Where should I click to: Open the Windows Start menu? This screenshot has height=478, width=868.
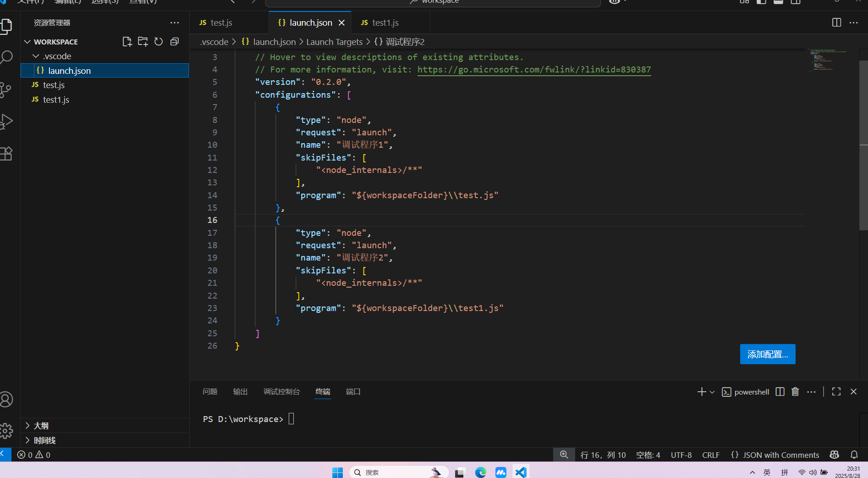click(337, 472)
